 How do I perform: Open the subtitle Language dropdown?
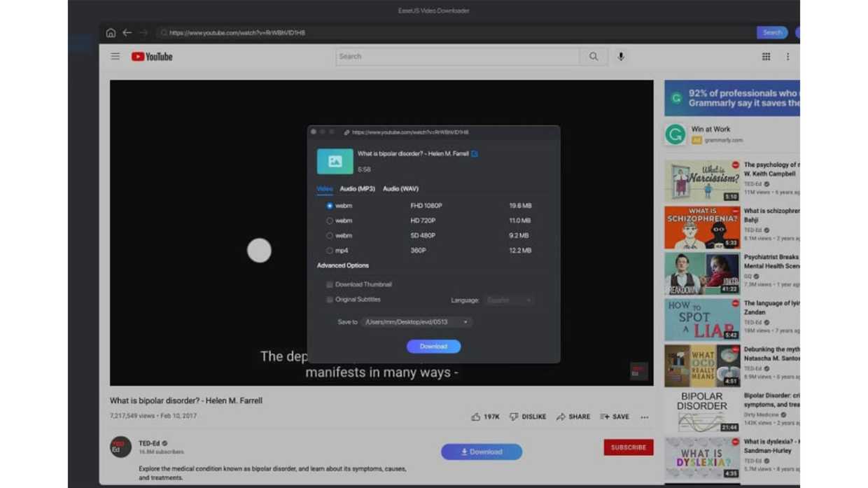(509, 299)
